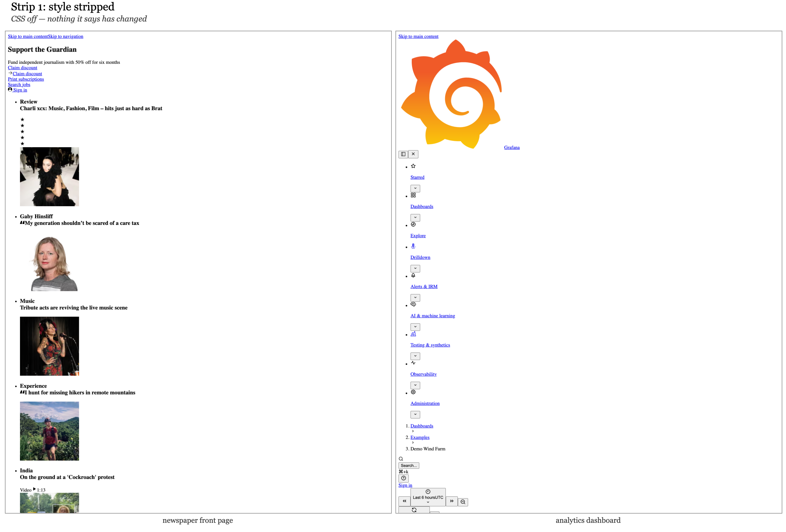Click the Claim discount link with the arrow
The image size is (786, 532).
coord(27,74)
